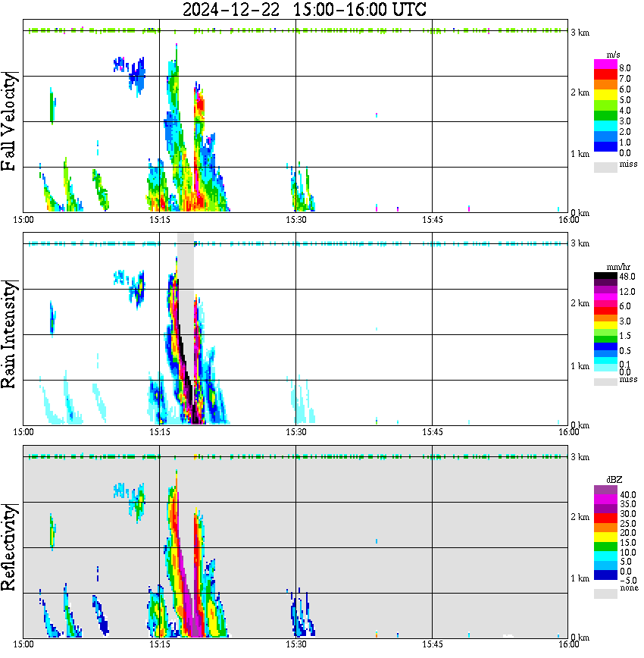Image resolution: width=644 pixels, height=658 pixels.
Task: Click the 15:30 tick under Reflectivity panel
Action: 295,644
